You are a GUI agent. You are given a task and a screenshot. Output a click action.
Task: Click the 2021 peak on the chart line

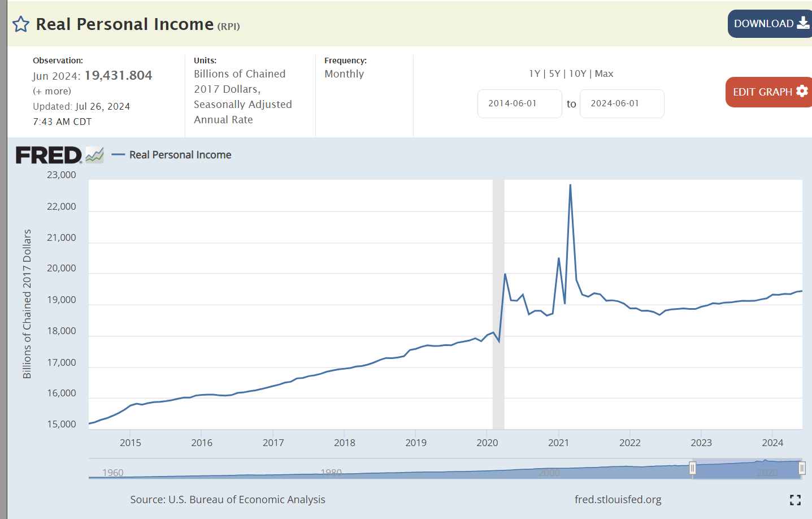570,185
